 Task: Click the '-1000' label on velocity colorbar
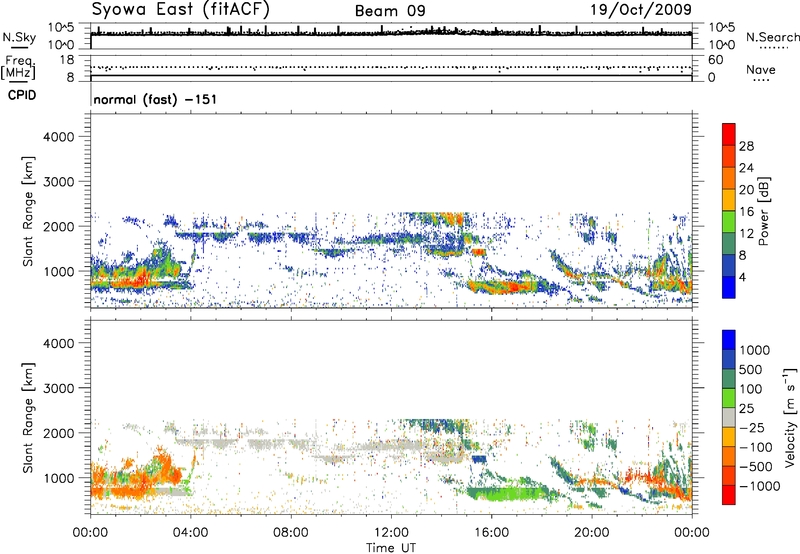click(x=759, y=486)
